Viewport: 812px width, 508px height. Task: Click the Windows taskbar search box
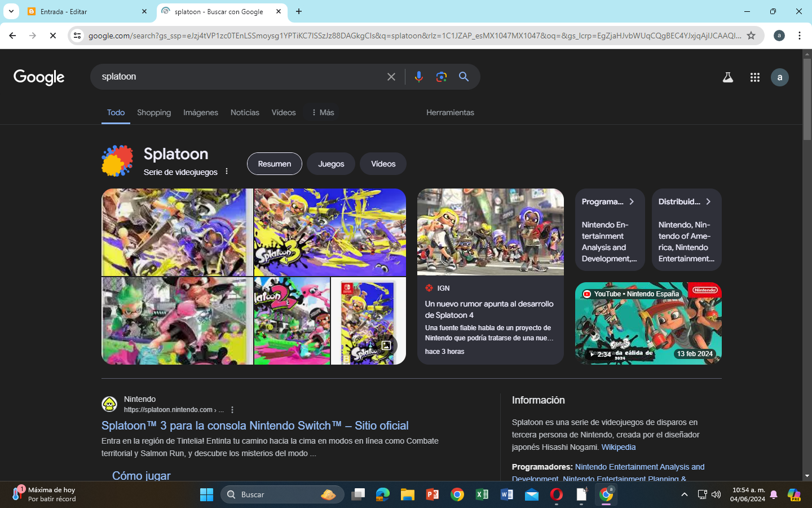point(283,494)
